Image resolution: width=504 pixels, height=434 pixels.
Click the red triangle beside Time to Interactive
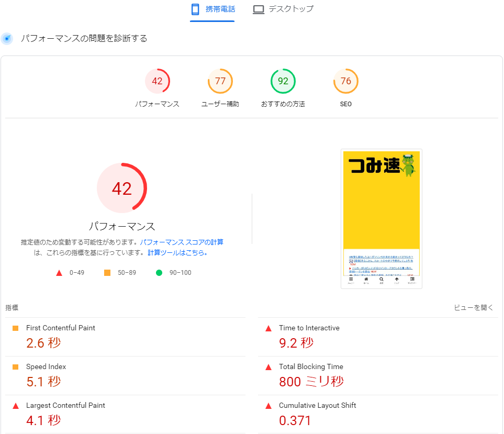point(268,329)
